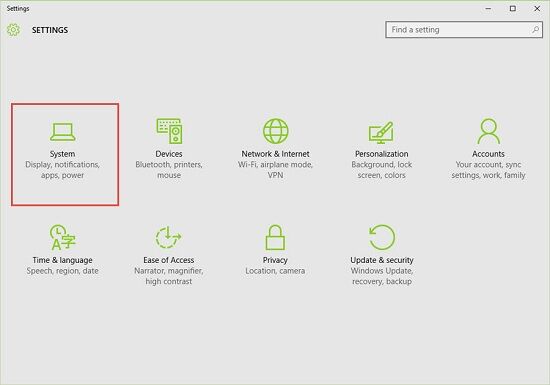
Task: Open the Time & language clock icon
Action: pyautogui.click(x=62, y=237)
